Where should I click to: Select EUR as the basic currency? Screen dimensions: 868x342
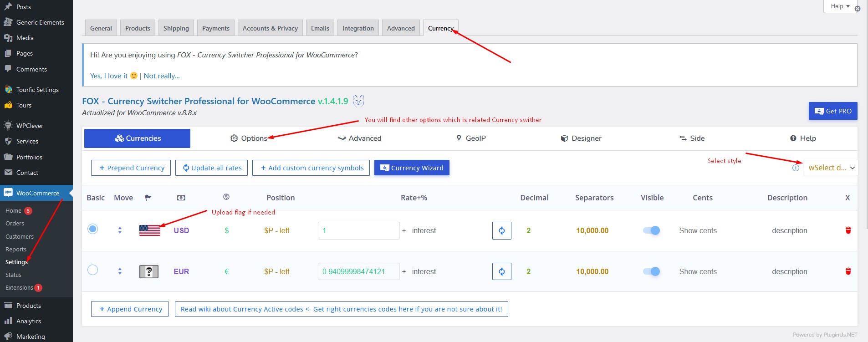point(92,270)
